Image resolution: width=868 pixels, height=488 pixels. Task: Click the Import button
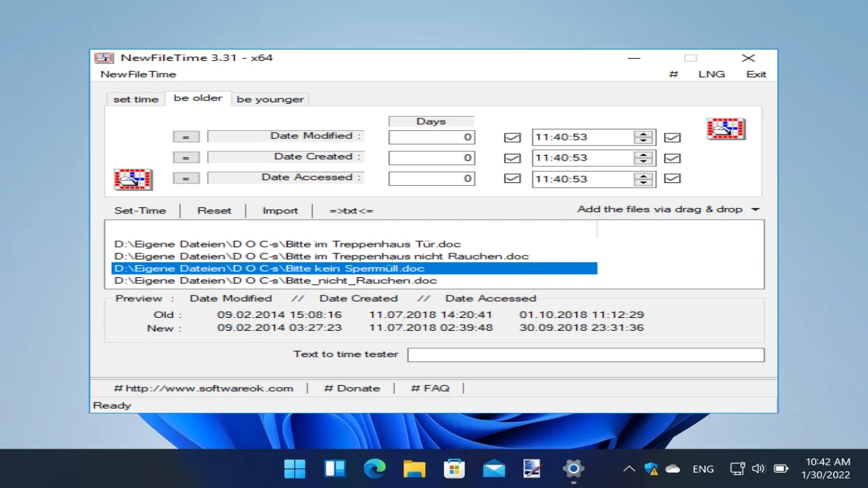280,210
